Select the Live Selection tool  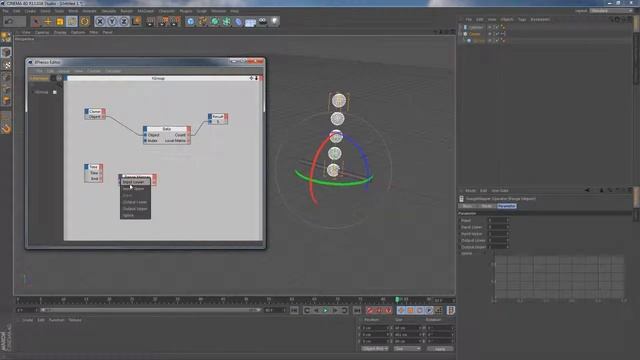[x=36, y=21]
